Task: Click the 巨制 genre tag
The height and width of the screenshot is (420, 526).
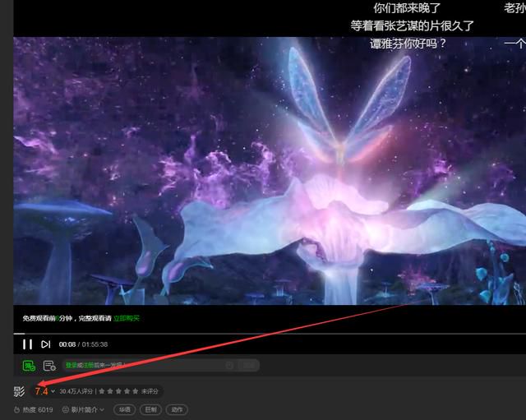Action: pyautogui.click(x=150, y=409)
